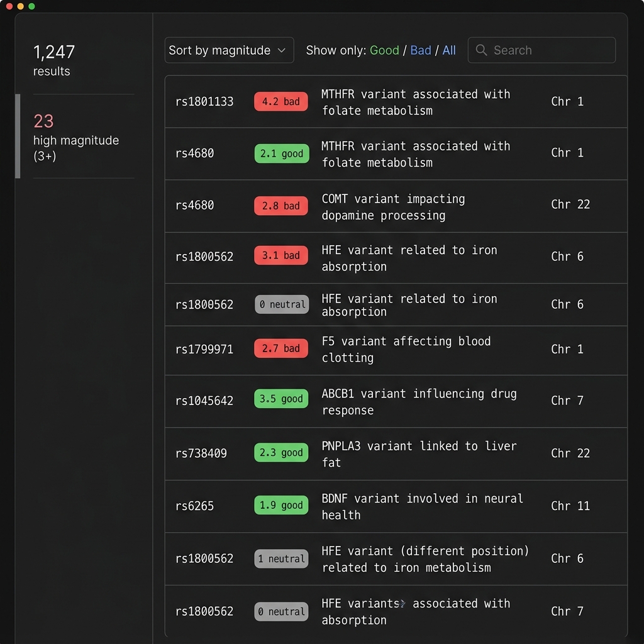Click the 2.8 bad badge
The width and height of the screenshot is (644, 644).
[x=281, y=206]
